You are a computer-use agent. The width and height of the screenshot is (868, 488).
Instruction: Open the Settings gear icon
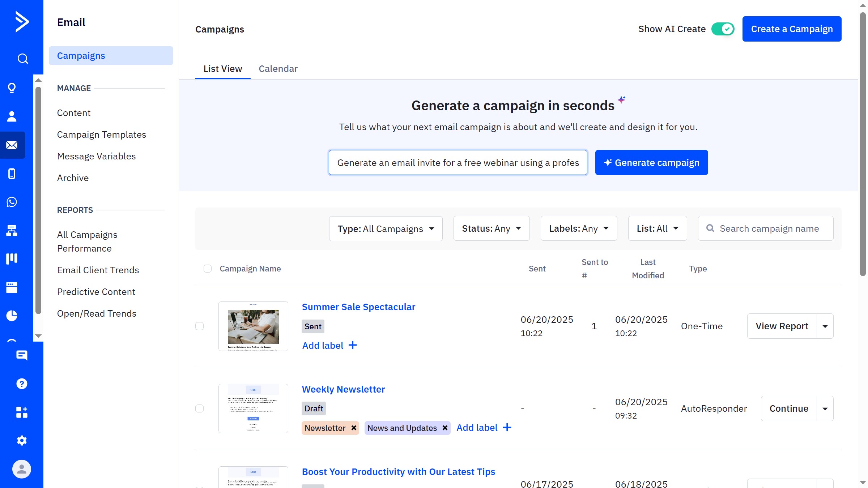click(x=22, y=440)
